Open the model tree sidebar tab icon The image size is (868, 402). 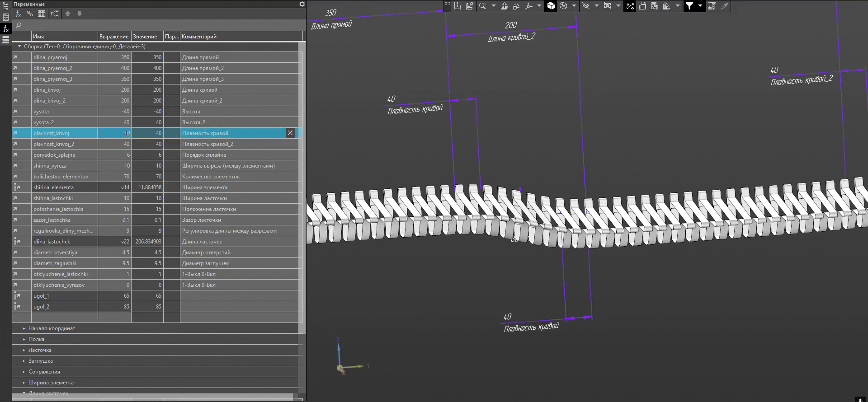tap(6, 6)
